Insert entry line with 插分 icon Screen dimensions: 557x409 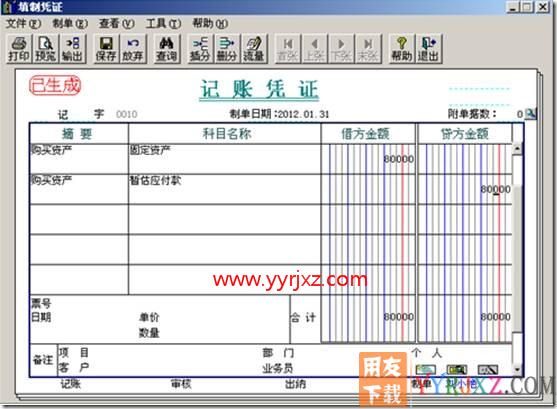point(200,49)
